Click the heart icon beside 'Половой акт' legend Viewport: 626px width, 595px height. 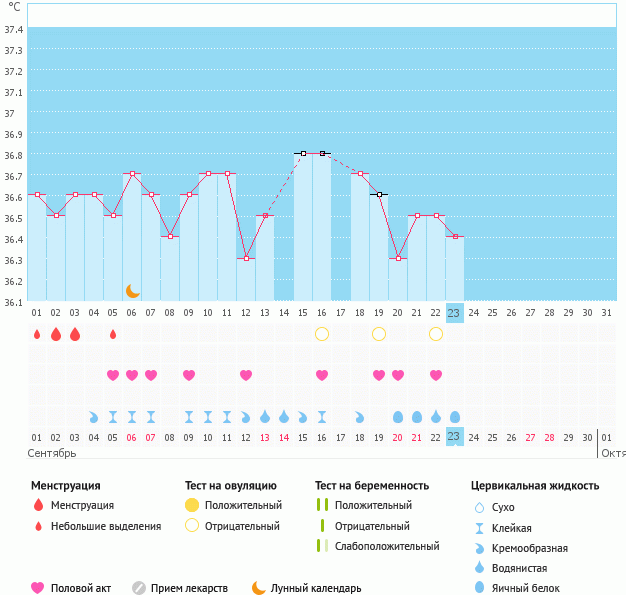tap(39, 588)
